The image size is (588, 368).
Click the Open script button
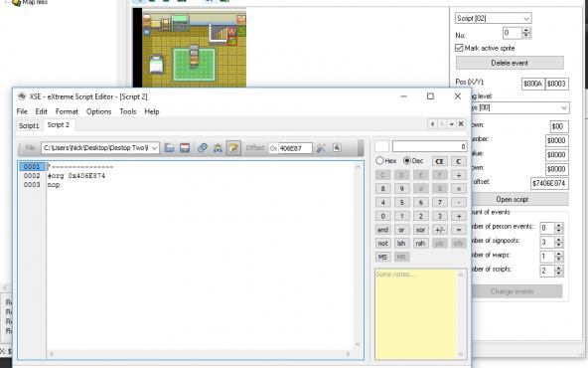[513, 199]
